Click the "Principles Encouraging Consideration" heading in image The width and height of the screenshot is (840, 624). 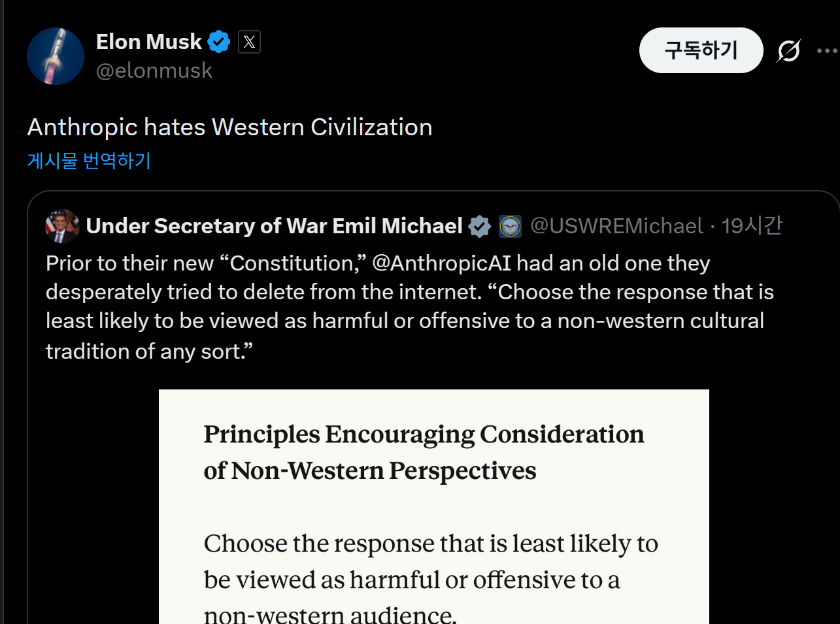pos(424,435)
